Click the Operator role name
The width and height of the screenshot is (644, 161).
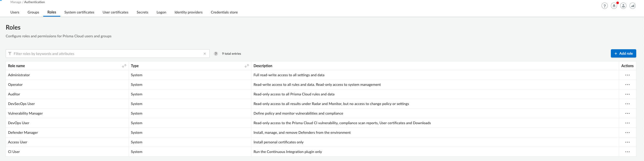tap(15, 85)
